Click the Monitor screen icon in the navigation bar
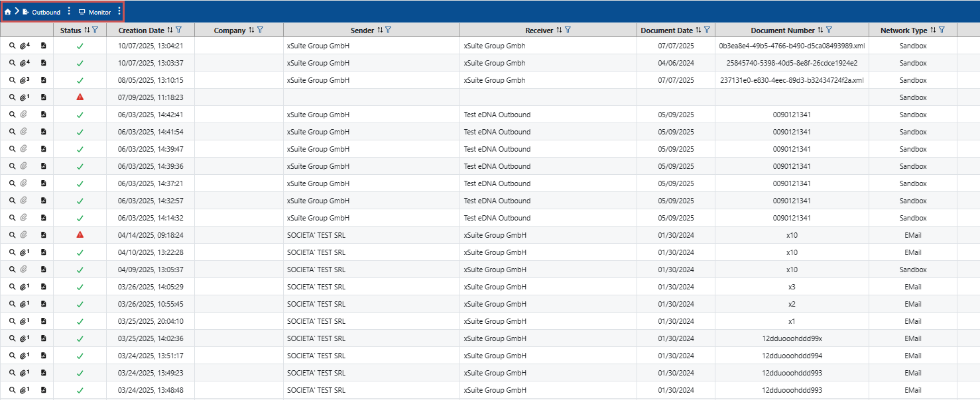Image resolution: width=980 pixels, height=400 pixels. [82, 12]
